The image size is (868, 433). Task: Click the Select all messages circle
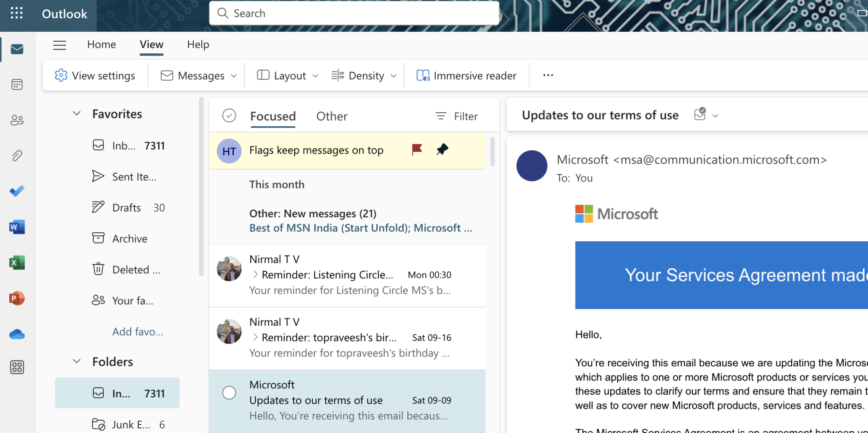click(x=229, y=115)
